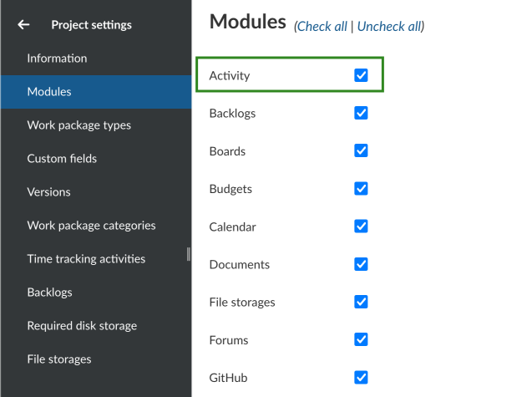Screen dimensions: 532x397
Task: Open Work package types settings
Action: 79,125
